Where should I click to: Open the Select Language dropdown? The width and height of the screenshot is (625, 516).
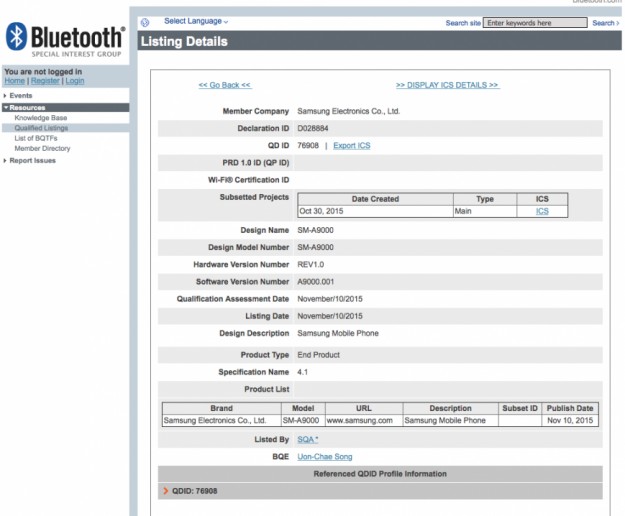tap(196, 21)
